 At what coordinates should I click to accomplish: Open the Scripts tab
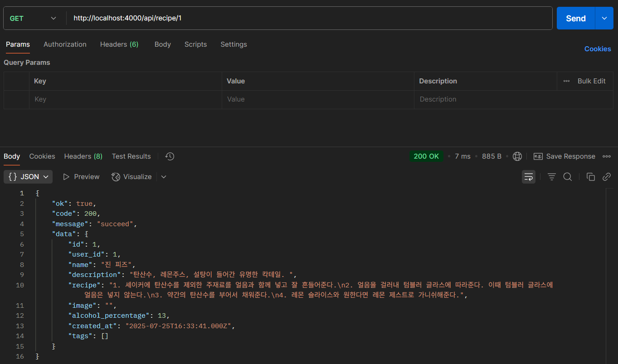[195, 44]
